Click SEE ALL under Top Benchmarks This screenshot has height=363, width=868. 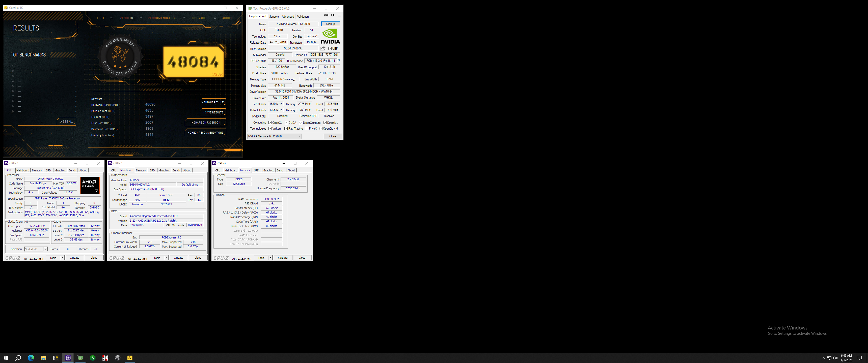(x=66, y=122)
